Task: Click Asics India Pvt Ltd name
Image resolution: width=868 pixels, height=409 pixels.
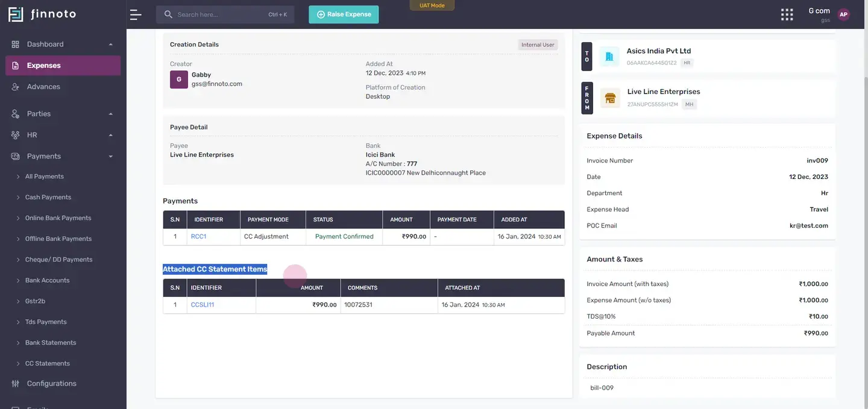Action: click(x=659, y=51)
